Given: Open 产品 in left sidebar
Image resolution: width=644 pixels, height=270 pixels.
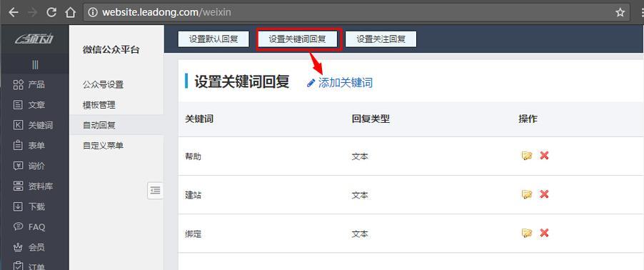Looking at the screenshot, I should [x=34, y=85].
